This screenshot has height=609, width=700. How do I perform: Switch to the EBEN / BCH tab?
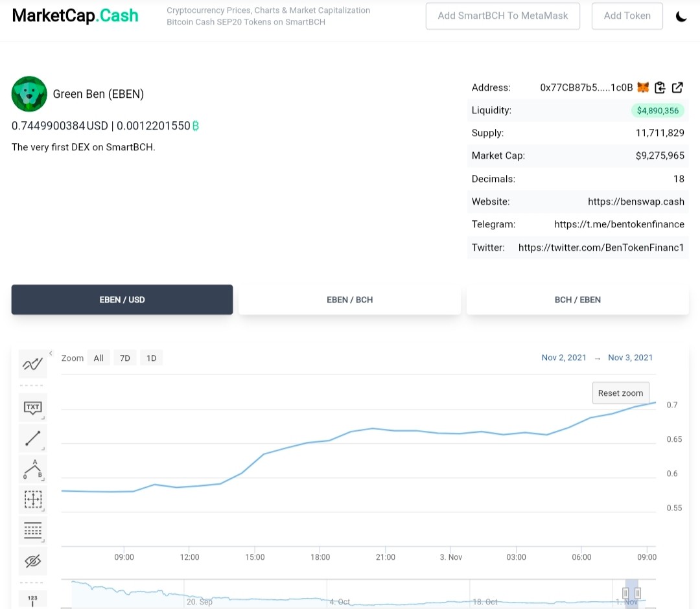(x=349, y=300)
